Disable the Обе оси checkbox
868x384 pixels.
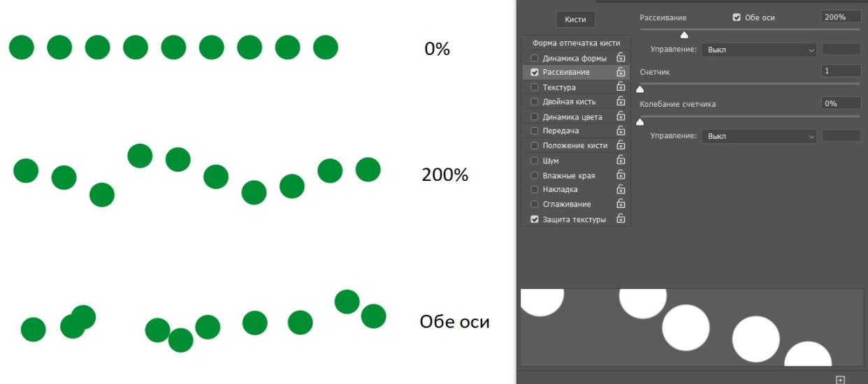click(737, 17)
